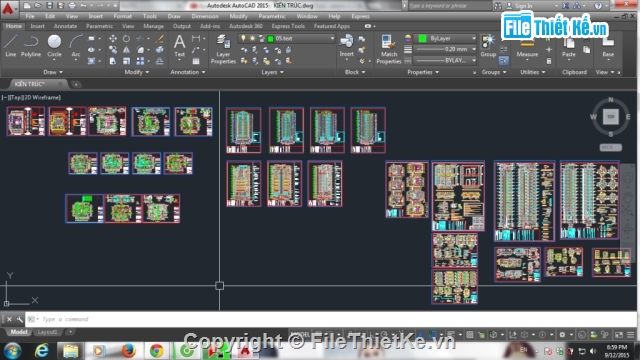Click the Erase tool icon
Image resolution: width=640 pixels, height=360 pixels.
click(x=160, y=38)
